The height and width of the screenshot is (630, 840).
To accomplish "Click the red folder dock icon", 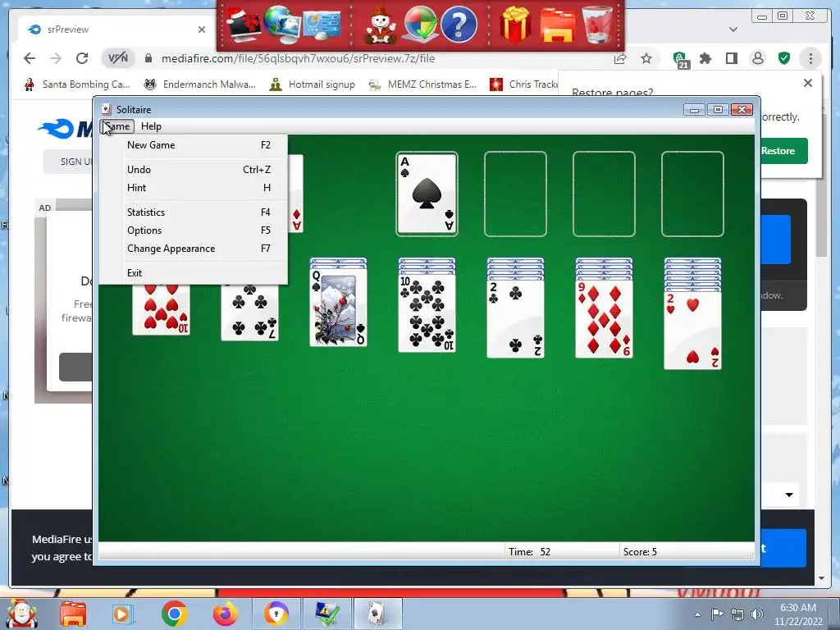I will point(558,25).
